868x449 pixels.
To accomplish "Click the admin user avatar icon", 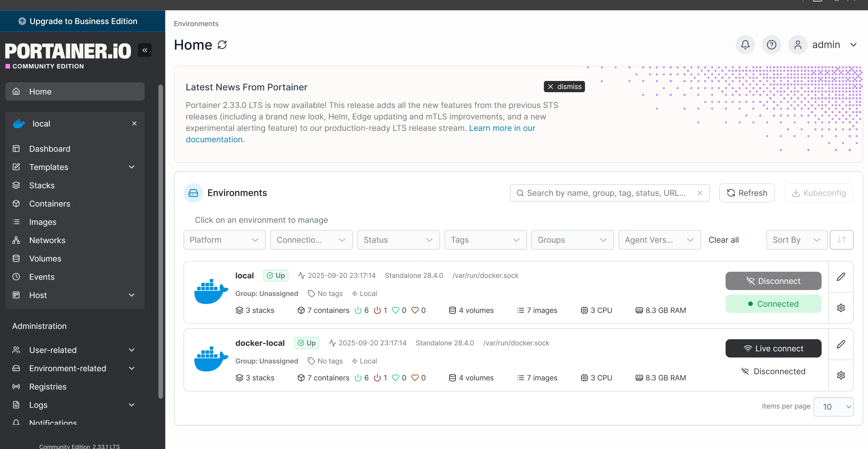I will (x=798, y=45).
